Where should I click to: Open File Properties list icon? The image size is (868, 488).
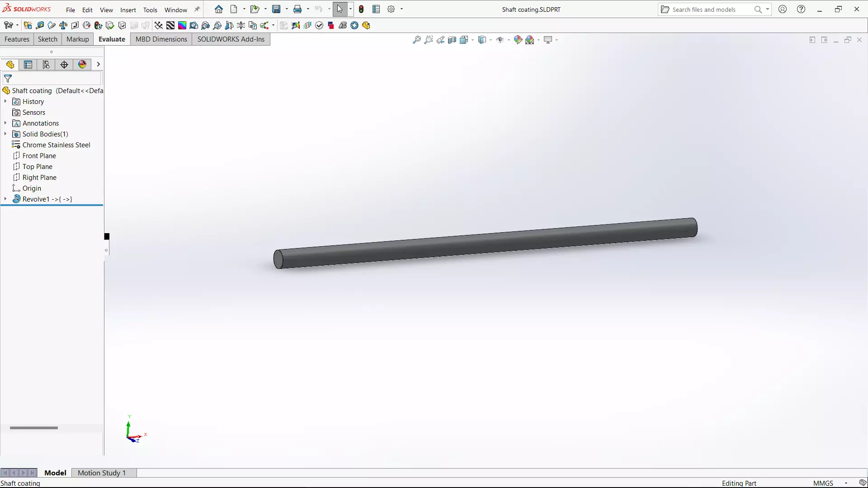[x=376, y=9]
